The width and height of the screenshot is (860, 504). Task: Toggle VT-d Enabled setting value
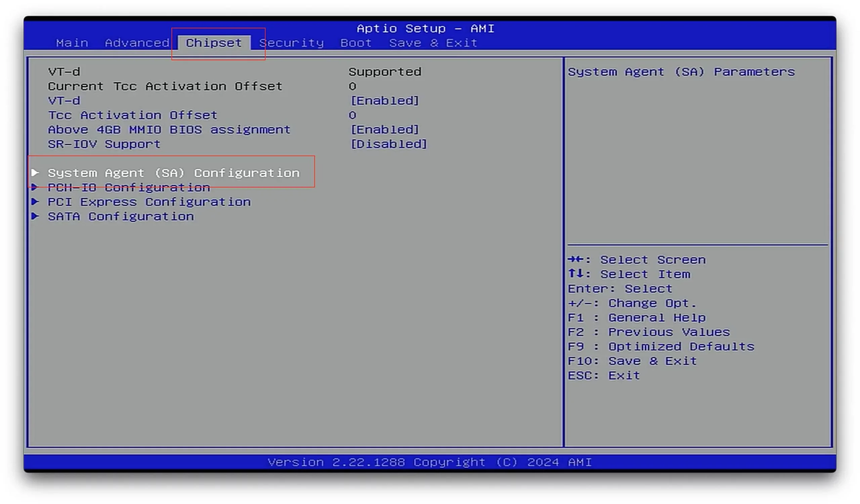[385, 101]
